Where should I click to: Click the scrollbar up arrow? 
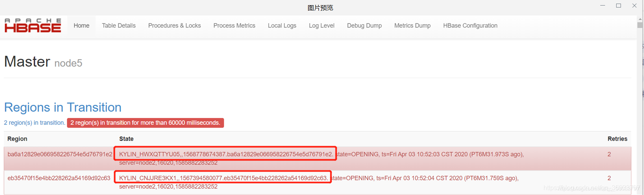click(x=640, y=19)
